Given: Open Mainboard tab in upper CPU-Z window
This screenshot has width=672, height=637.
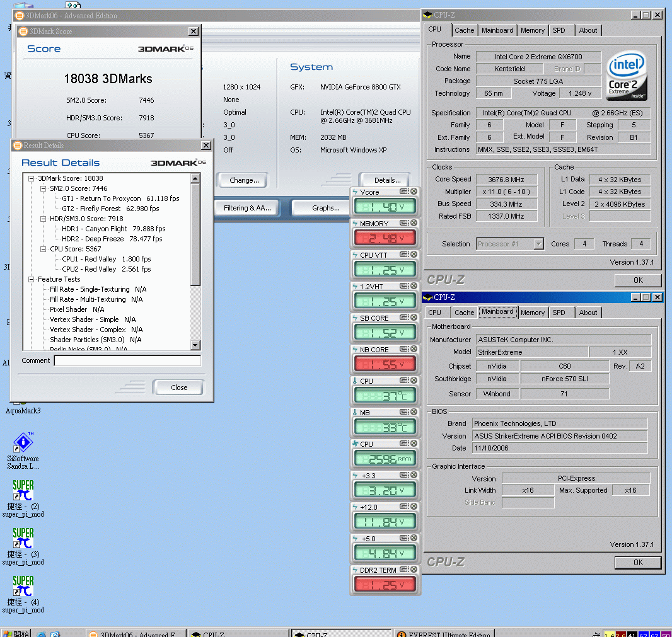Looking at the screenshot, I should tap(497, 30).
